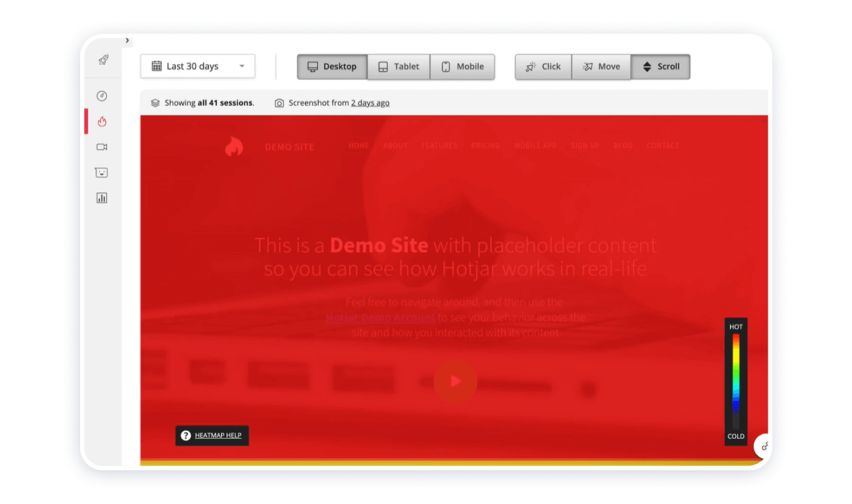The image size is (852, 504).
Task: Click the camera icon beside Screenshot from
Action: pyautogui.click(x=279, y=102)
